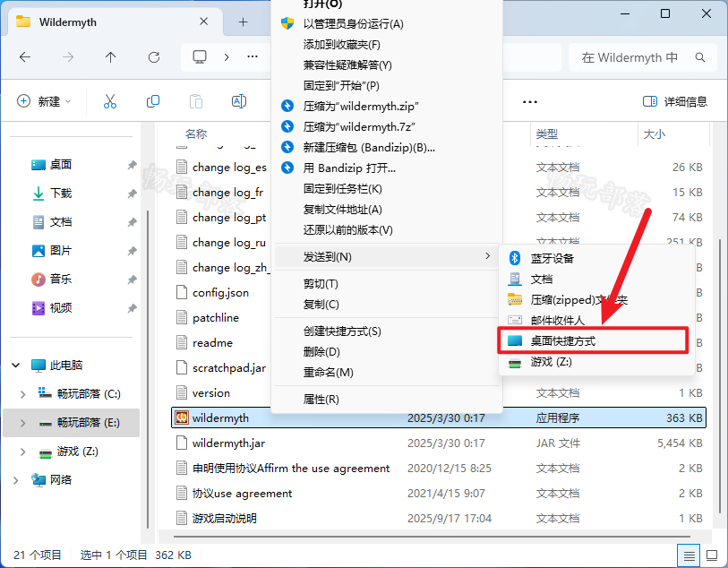Click the sidebar vertical scrollbar
This screenshot has width=728, height=568.
pyautogui.click(x=148, y=369)
